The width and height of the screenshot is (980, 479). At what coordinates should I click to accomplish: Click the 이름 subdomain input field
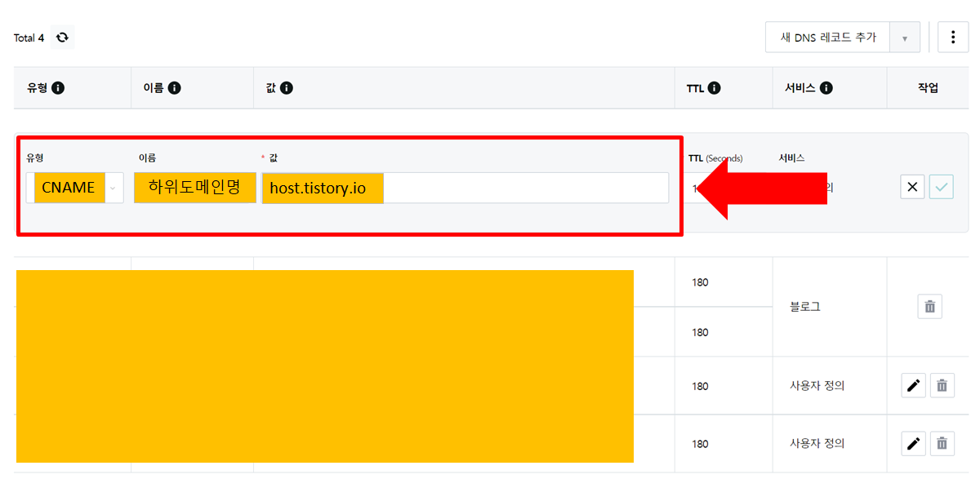(x=195, y=188)
